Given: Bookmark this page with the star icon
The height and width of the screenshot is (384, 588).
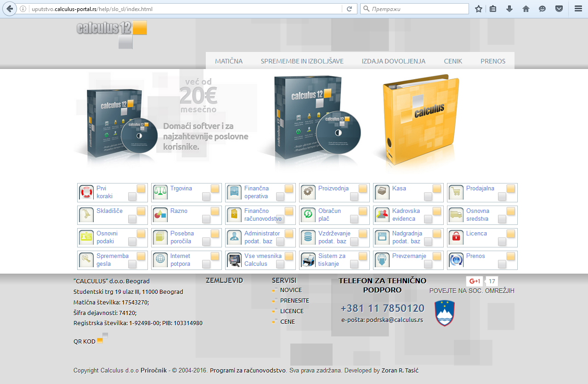Looking at the screenshot, I should (x=479, y=9).
